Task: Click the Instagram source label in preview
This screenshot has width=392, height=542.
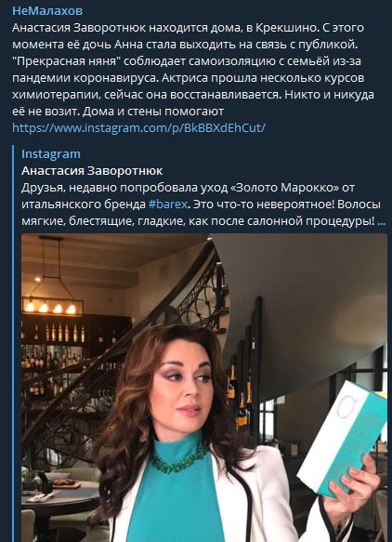Action: click(x=51, y=153)
